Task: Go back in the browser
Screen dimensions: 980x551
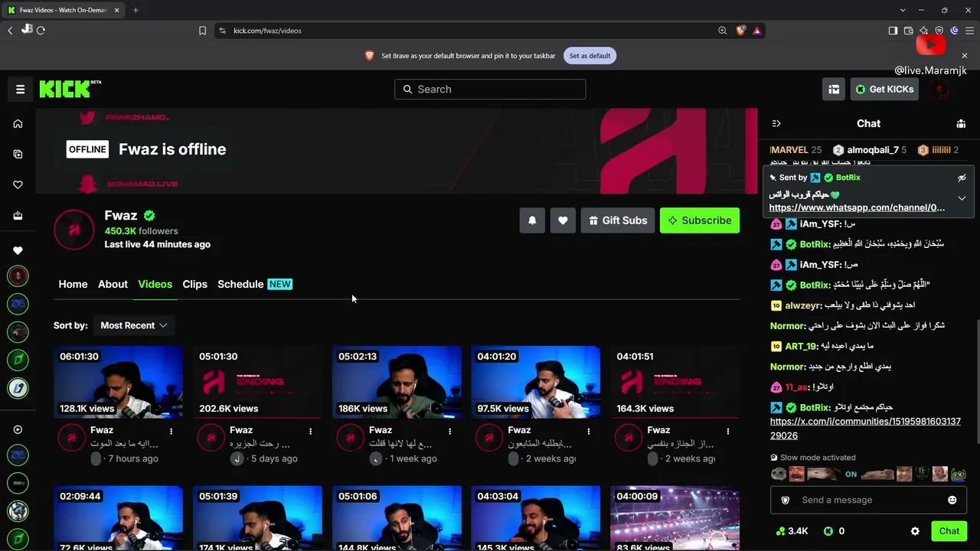Action: [x=10, y=31]
